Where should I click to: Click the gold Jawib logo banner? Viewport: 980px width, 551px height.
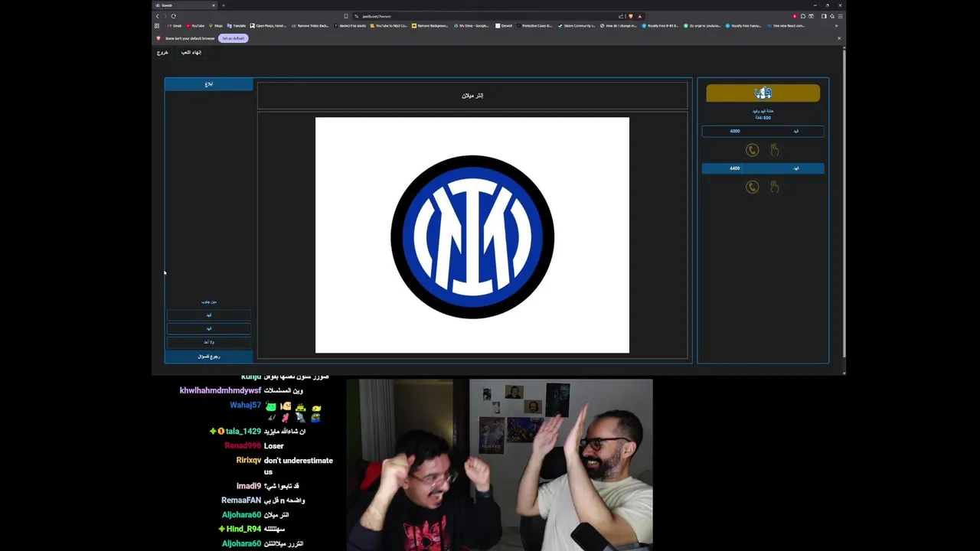pos(763,93)
